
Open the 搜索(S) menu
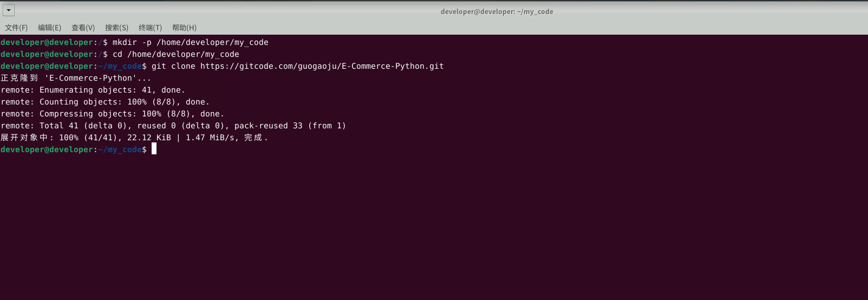point(116,28)
